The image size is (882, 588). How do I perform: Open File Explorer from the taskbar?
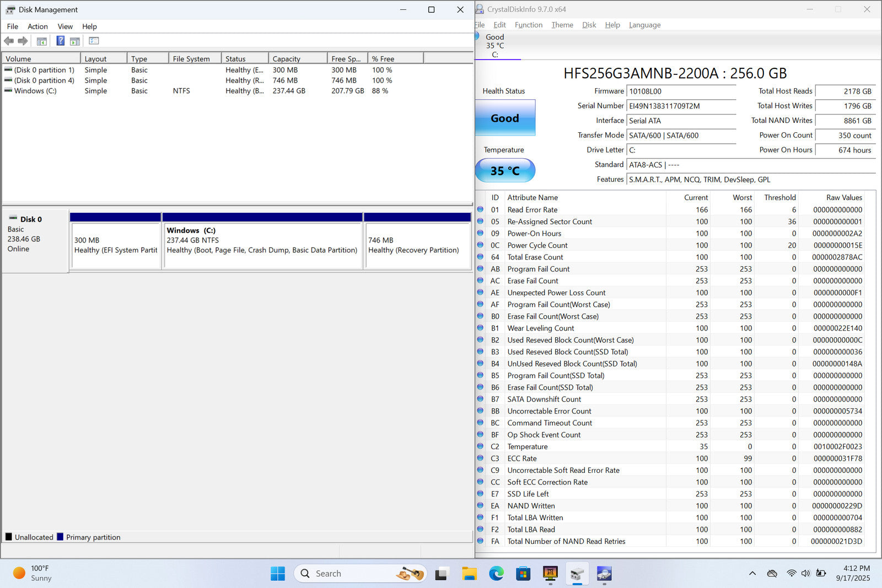tap(469, 574)
